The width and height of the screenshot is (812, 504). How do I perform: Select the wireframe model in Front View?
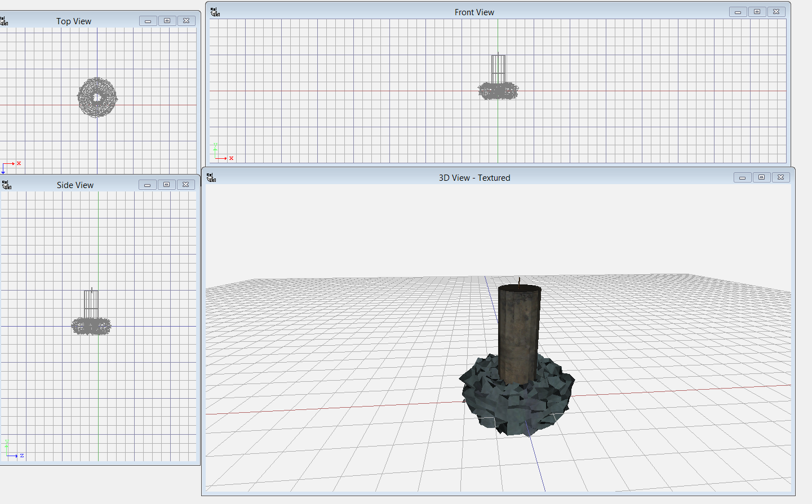pyautogui.click(x=498, y=77)
